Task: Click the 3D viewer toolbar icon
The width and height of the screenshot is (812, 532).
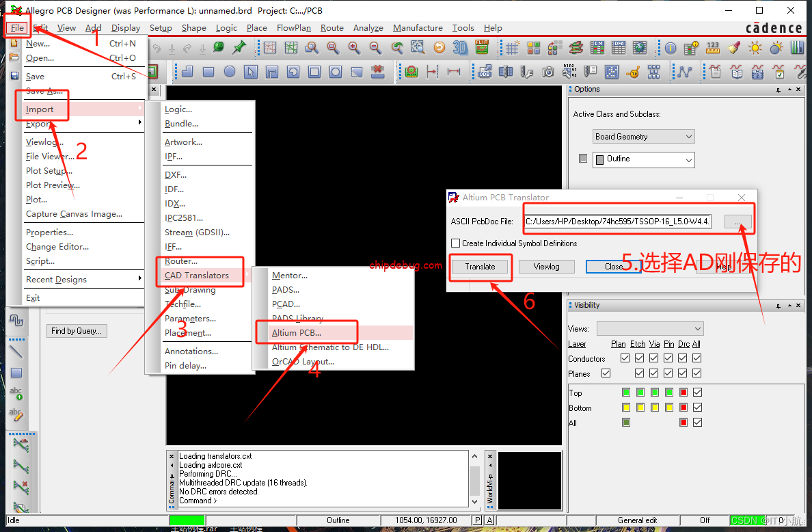Action: click(460, 48)
